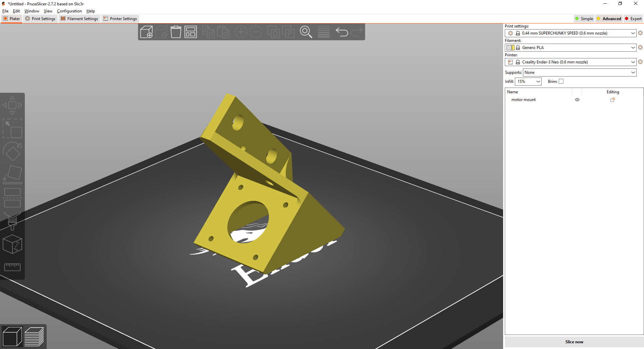Click the Add instance plus icon

coord(241,32)
